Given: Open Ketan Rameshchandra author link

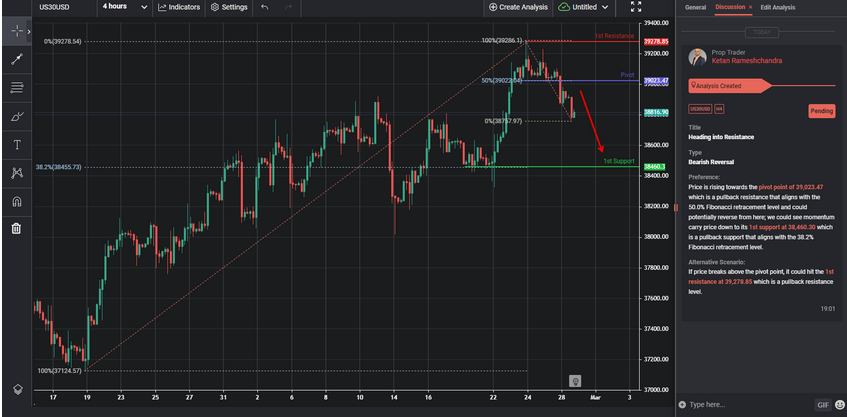Looking at the screenshot, I should [x=747, y=60].
